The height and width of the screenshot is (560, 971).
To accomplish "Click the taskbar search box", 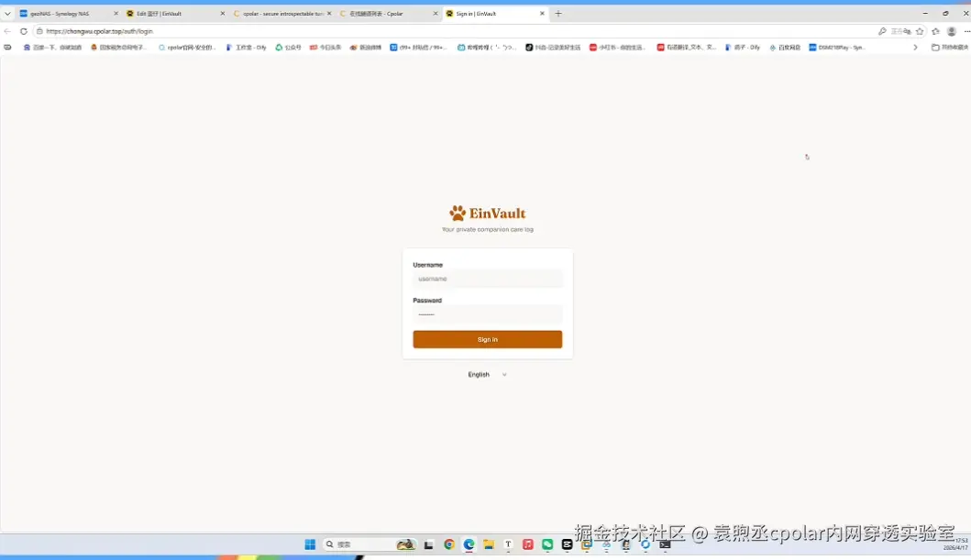I will pos(370,544).
